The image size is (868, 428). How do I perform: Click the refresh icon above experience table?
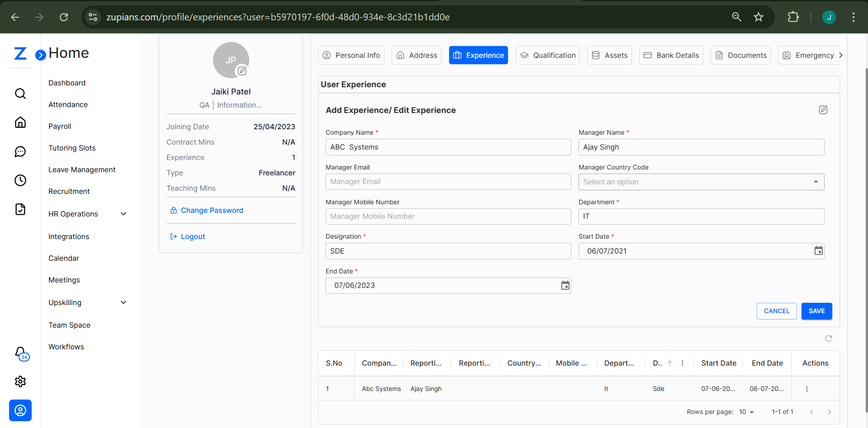(x=828, y=339)
